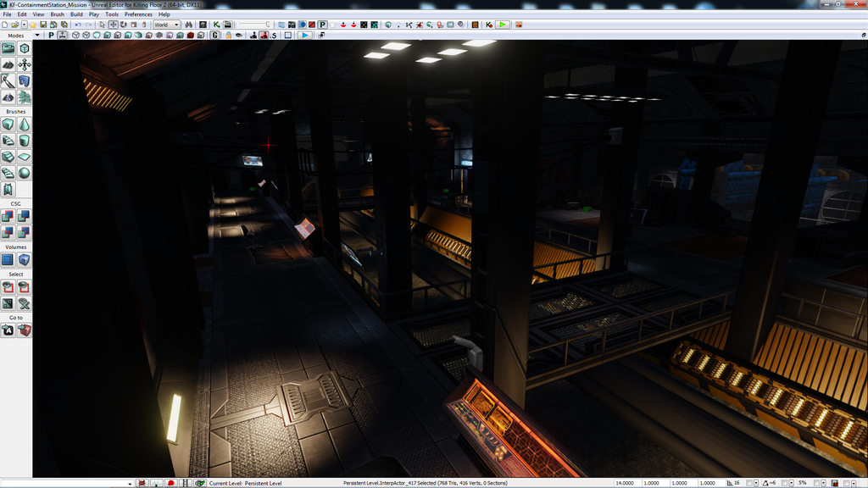Click the blue play-in-viewport button
This screenshot has width=868, height=488.
point(304,36)
